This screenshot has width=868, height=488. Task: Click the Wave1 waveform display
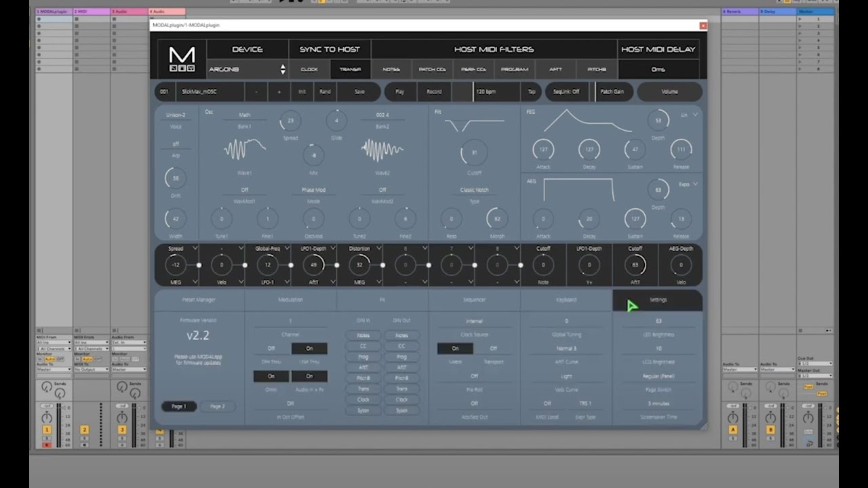[245, 148]
